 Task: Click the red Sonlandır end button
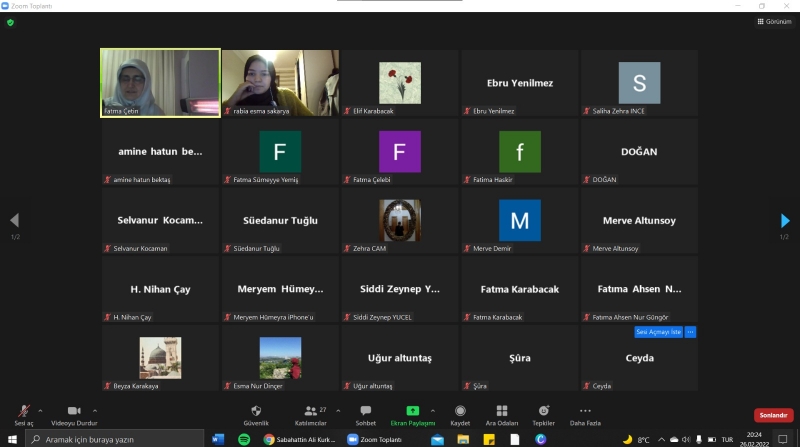point(773,415)
